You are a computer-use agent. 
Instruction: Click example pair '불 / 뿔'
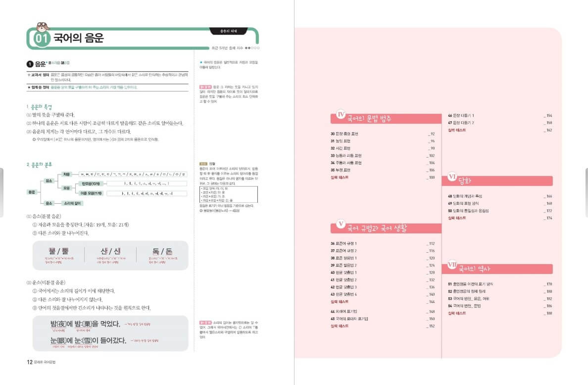point(59,251)
